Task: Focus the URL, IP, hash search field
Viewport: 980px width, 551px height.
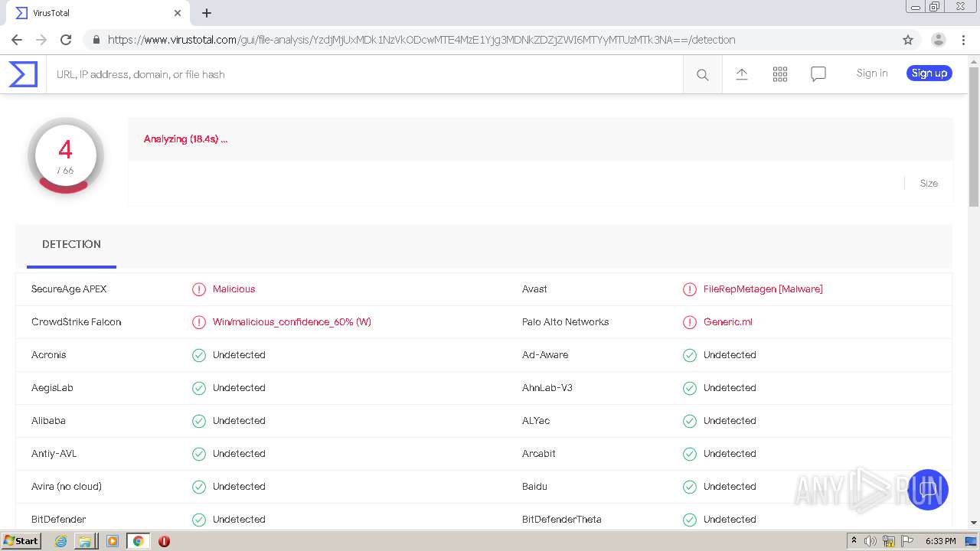Action: coord(364,74)
